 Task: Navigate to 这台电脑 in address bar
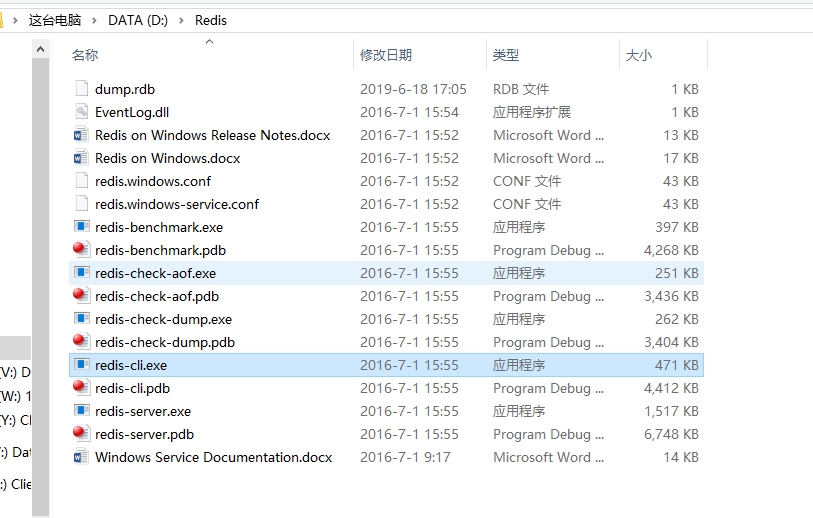[55, 20]
